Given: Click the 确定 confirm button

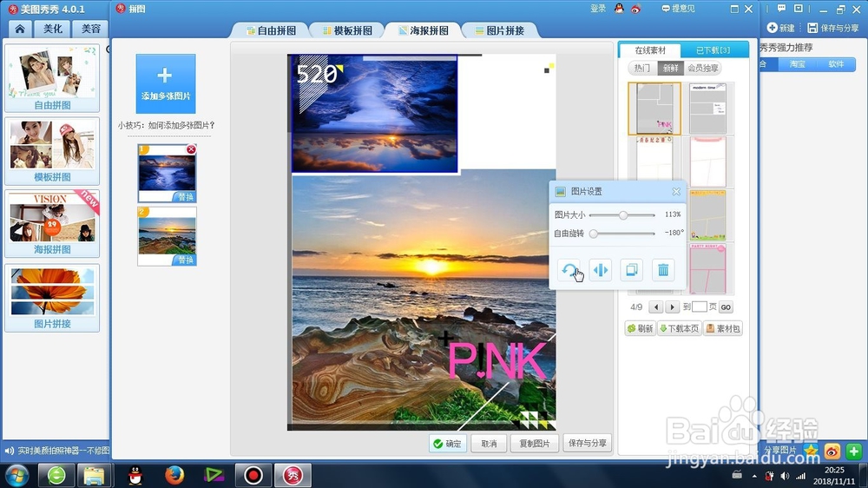Looking at the screenshot, I should (448, 444).
